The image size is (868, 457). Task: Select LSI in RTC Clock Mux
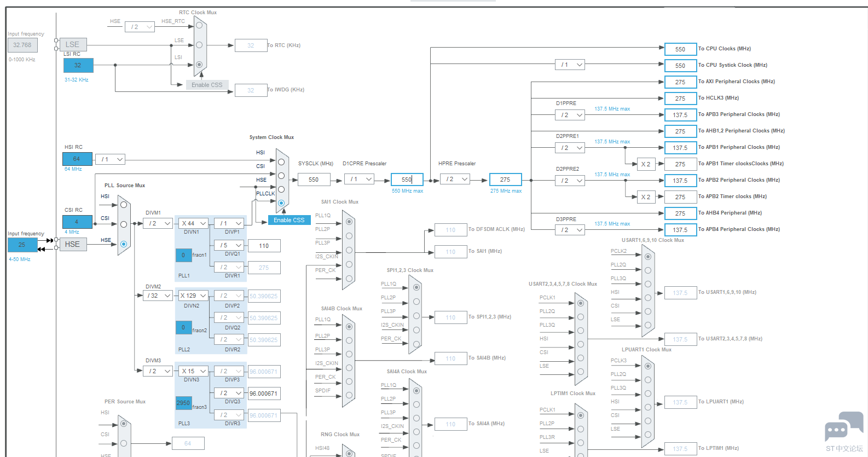click(199, 65)
